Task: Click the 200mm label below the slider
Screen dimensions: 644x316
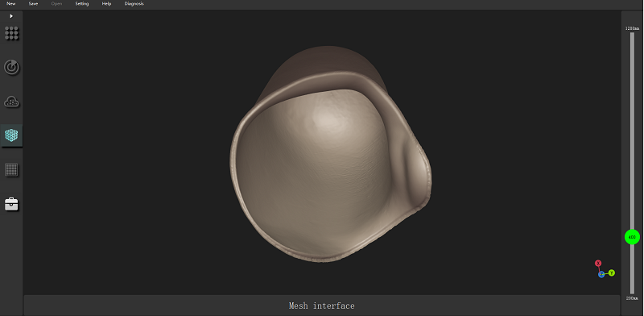Action: tap(632, 298)
